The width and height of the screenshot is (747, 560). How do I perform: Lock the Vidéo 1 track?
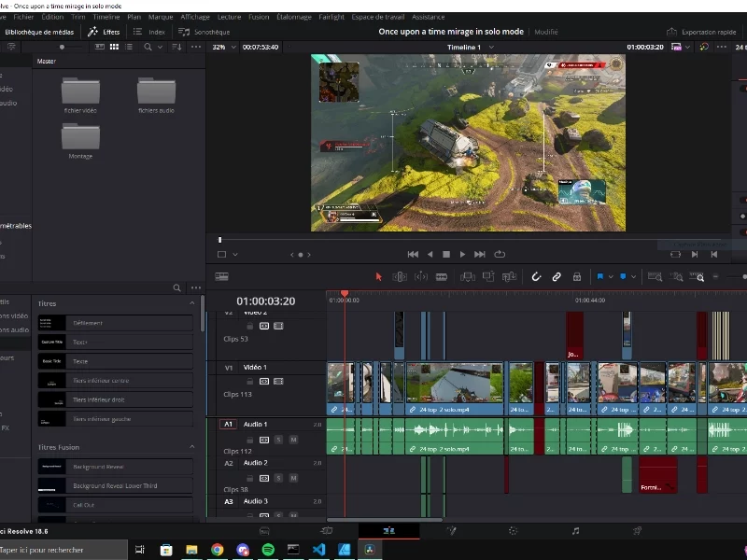pyautogui.click(x=249, y=381)
